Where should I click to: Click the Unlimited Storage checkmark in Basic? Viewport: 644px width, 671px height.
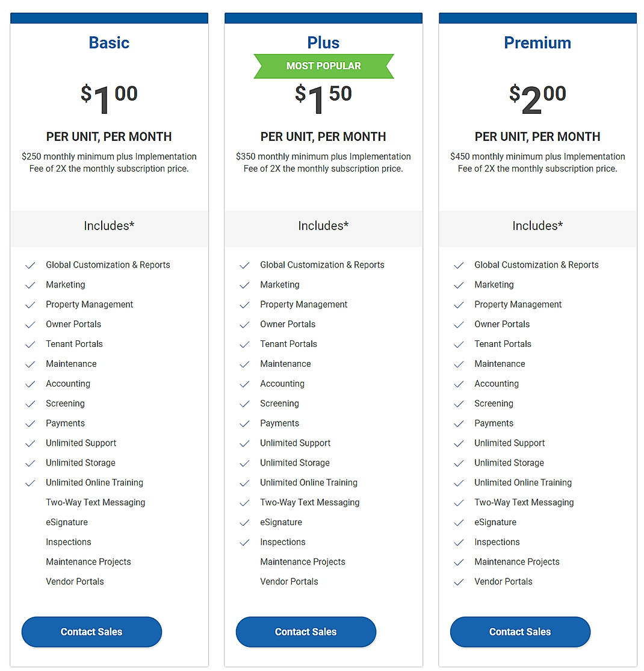point(30,463)
